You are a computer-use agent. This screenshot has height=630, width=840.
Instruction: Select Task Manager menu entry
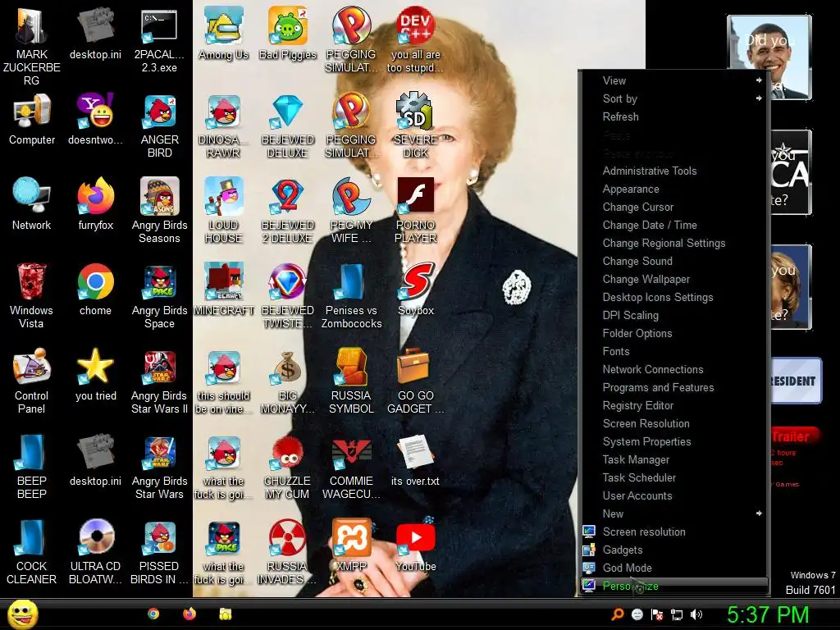click(674, 459)
